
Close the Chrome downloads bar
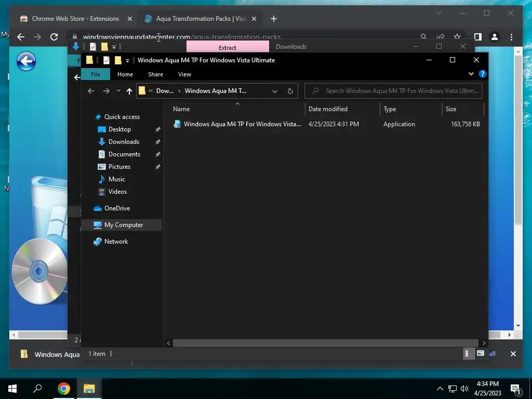513,354
